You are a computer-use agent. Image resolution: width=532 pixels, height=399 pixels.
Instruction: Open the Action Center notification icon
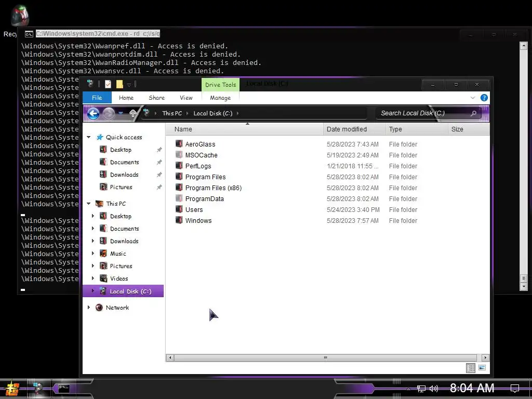[x=515, y=388]
